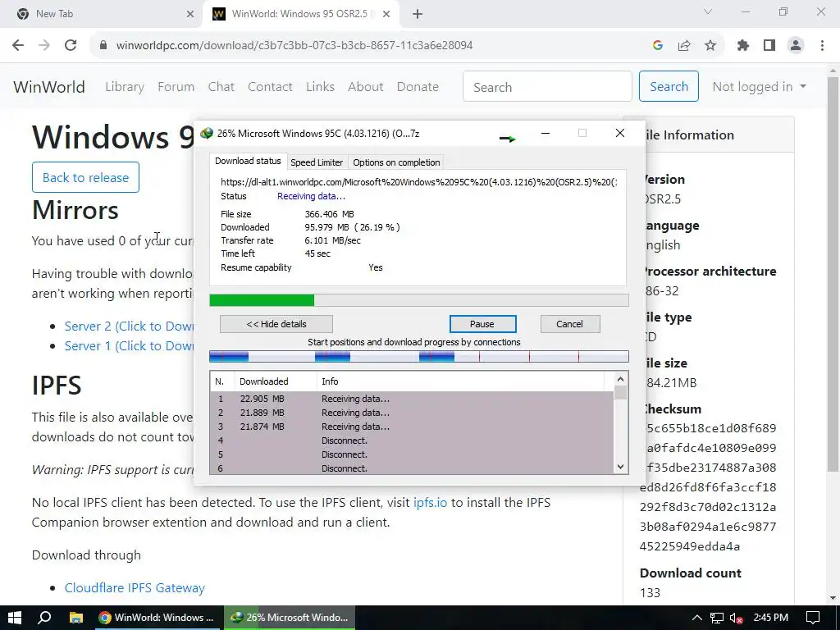
Task: Open the ipfs.io link
Action: (x=430, y=503)
